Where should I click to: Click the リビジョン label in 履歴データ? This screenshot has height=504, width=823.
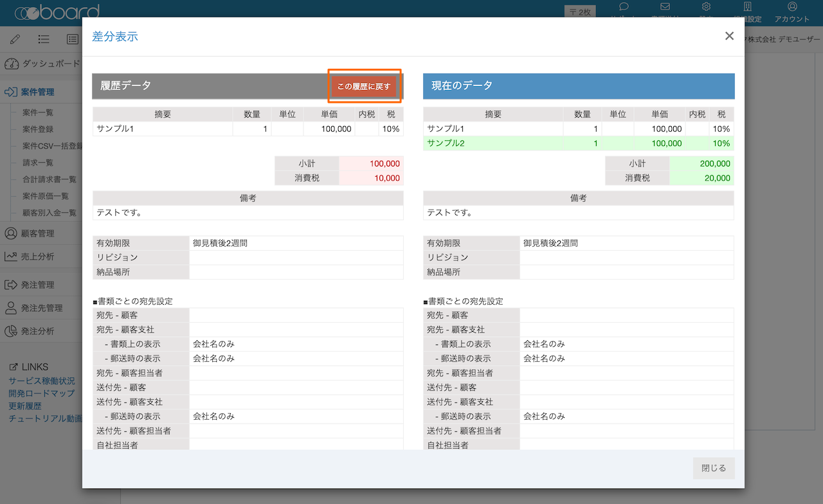[117, 257]
